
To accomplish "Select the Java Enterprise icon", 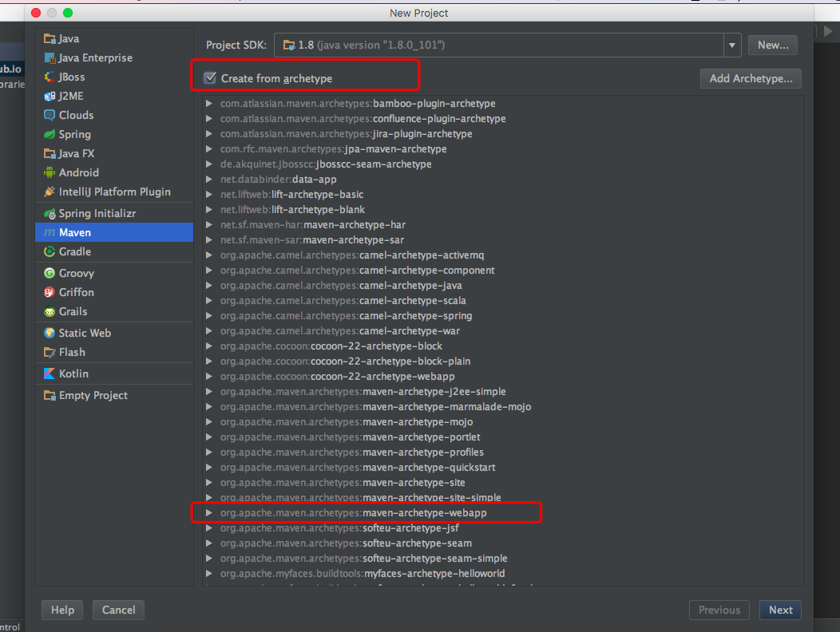I will pos(50,57).
